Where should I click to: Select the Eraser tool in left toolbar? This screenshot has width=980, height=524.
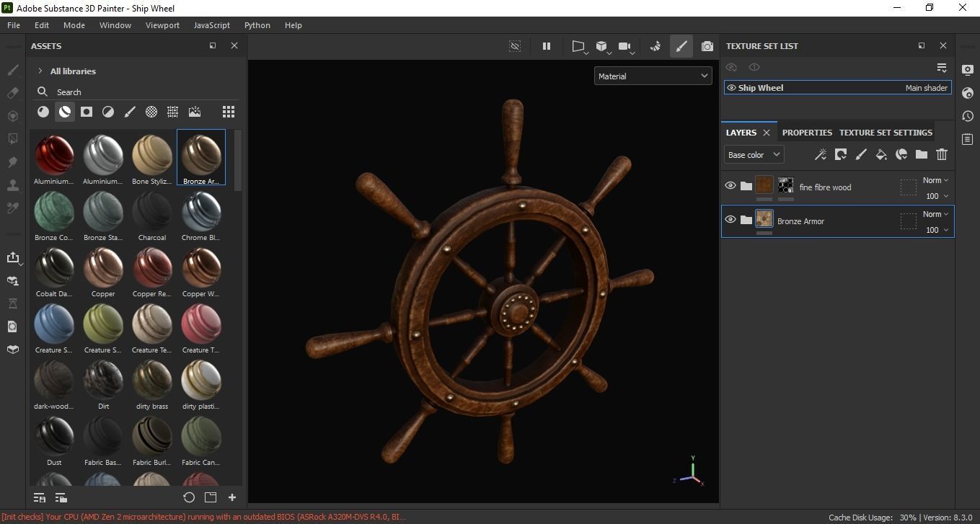coord(12,93)
